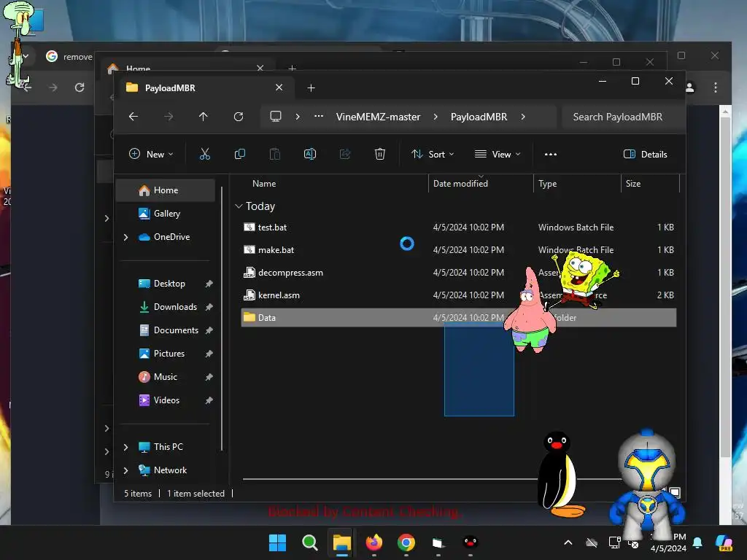The width and height of the screenshot is (747, 560).
Task: Open Firefox from the taskbar
Action: pos(374,542)
